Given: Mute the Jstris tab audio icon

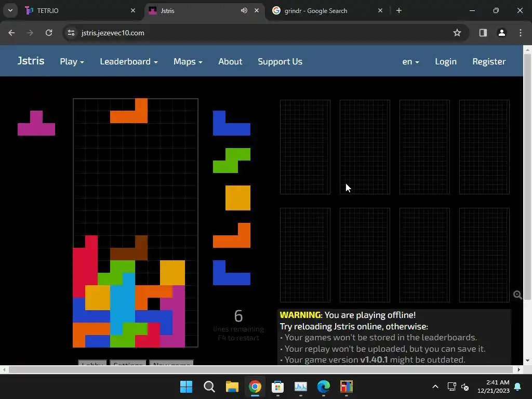Looking at the screenshot, I should tap(244, 10).
